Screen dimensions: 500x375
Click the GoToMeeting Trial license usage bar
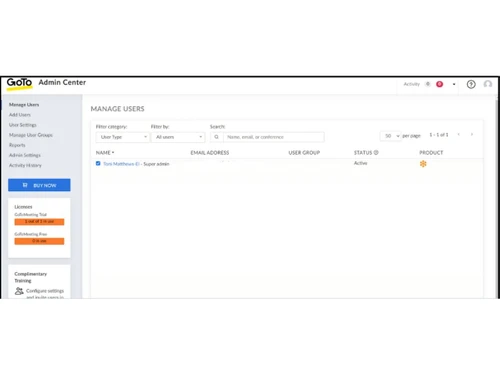click(39, 222)
